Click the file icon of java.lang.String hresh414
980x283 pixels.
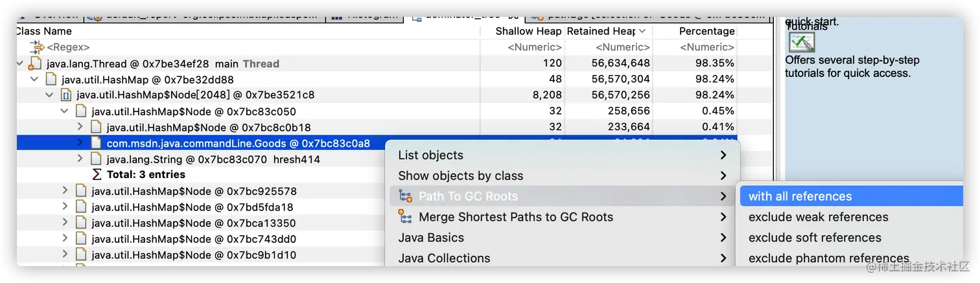click(95, 159)
